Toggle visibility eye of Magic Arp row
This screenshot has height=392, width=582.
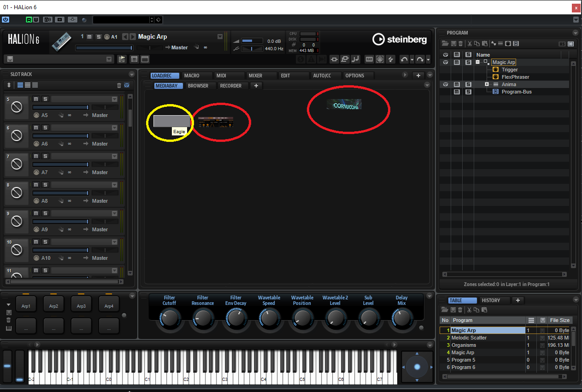pyautogui.click(x=446, y=62)
